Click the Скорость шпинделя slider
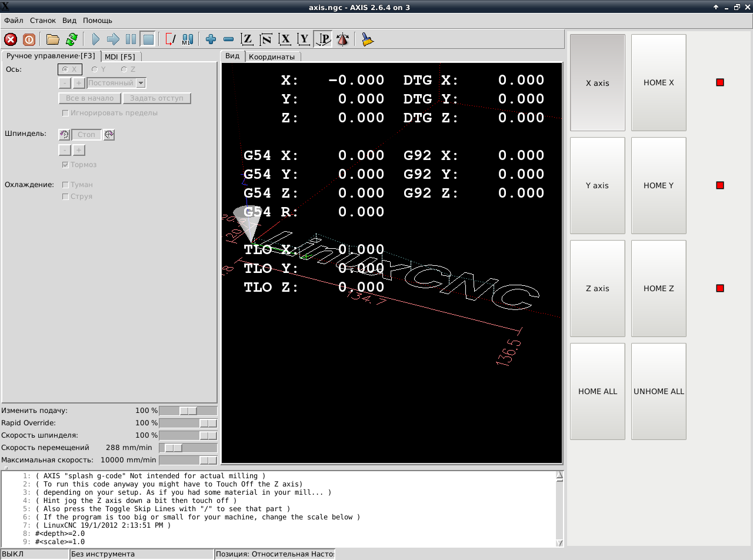Screen dimensions: 753x560 188,435
